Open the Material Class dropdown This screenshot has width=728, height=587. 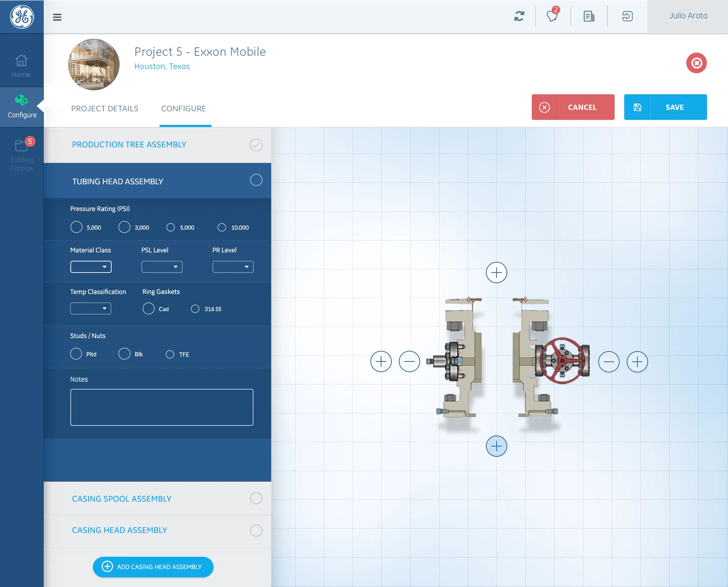[91, 267]
